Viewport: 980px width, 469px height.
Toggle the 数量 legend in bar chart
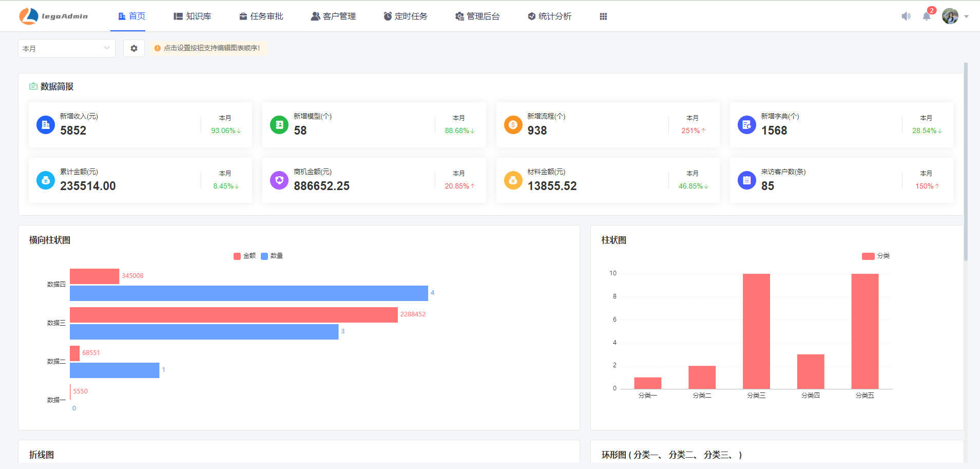tap(272, 256)
